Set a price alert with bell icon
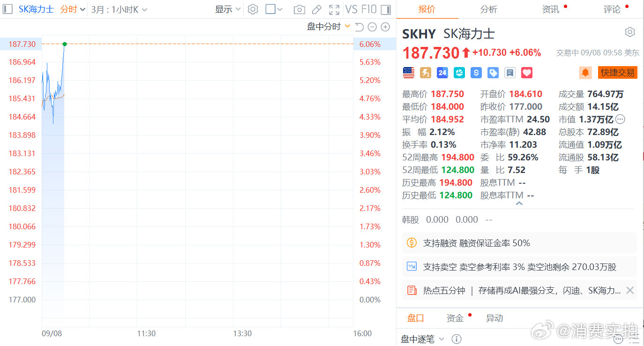This screenshot has width=644, height=346. [x=585, y=73]
